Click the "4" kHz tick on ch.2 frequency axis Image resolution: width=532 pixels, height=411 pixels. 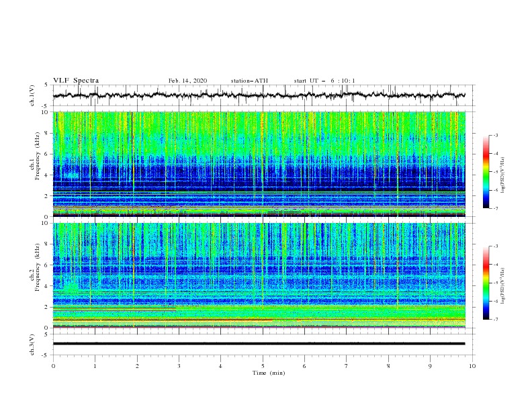48,286
